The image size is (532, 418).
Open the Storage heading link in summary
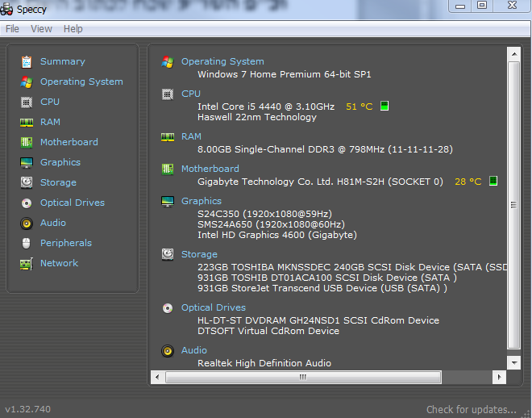click(200, 254)
